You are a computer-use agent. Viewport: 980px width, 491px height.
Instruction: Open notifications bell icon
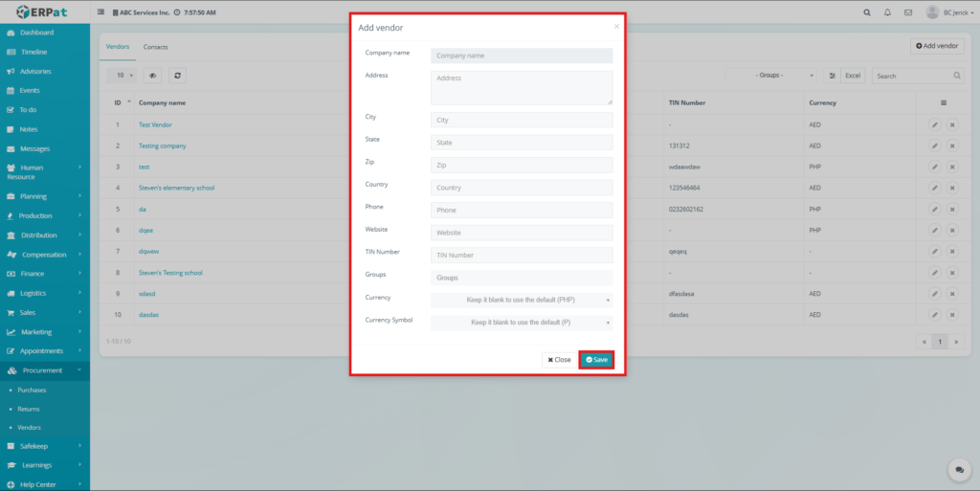[x=887, y=12]
